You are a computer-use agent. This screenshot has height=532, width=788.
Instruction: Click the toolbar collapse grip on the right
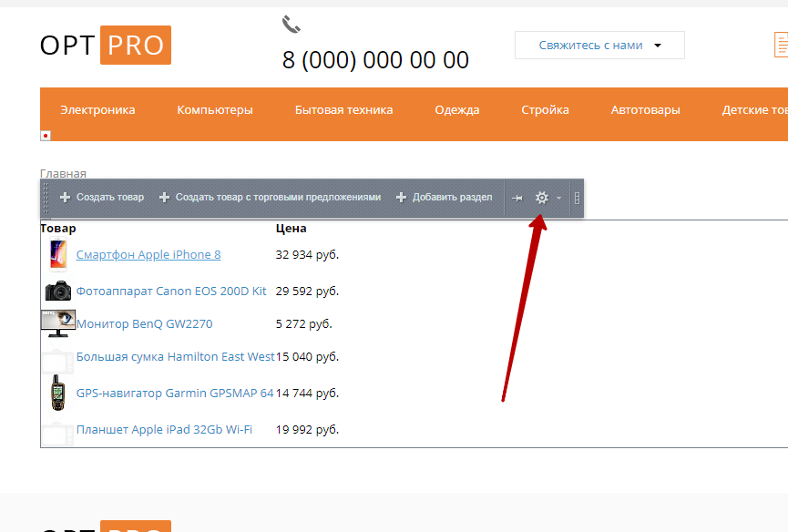(577, 198)
